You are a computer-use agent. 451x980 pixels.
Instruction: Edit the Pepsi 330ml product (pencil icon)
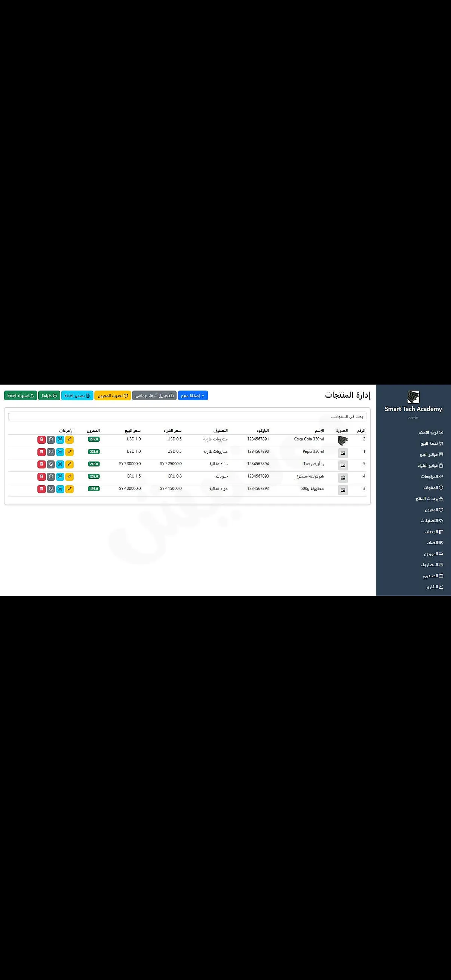coord(69,452)
